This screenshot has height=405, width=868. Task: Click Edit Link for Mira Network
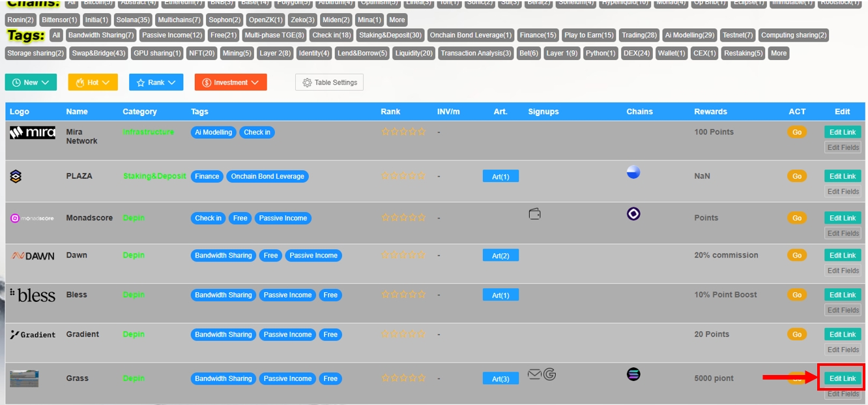click(x=843, y=132)
